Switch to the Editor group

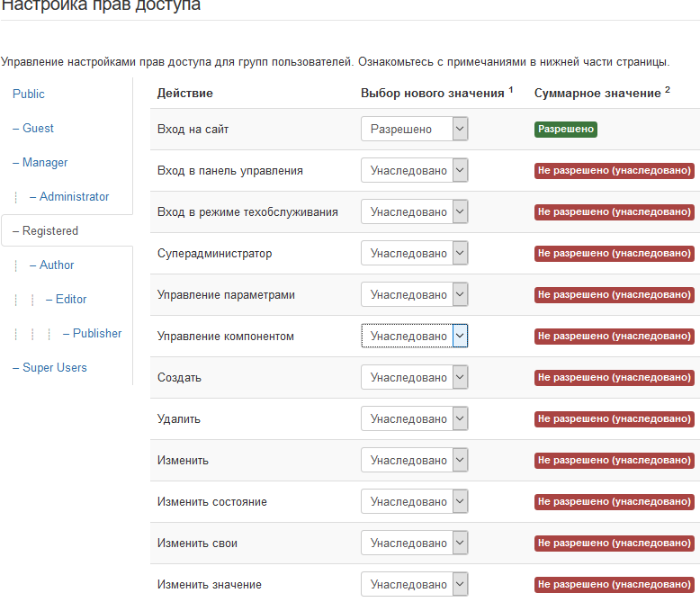(71, 300)
